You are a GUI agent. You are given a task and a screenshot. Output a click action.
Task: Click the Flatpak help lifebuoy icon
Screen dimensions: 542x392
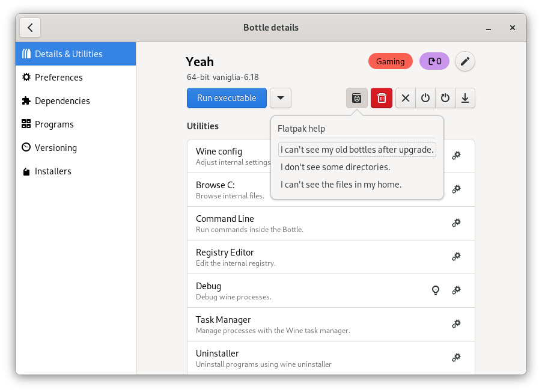pyautogui.click(x=357, y=98)
